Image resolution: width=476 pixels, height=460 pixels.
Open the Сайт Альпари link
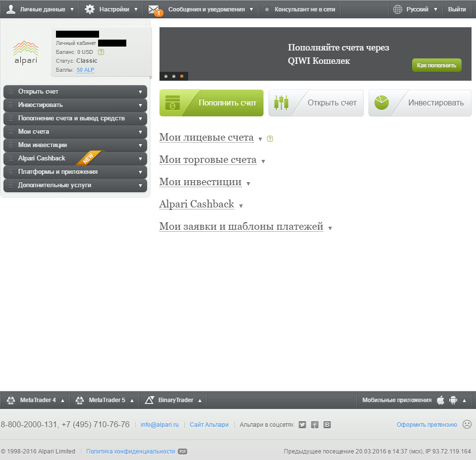[209, 425]
